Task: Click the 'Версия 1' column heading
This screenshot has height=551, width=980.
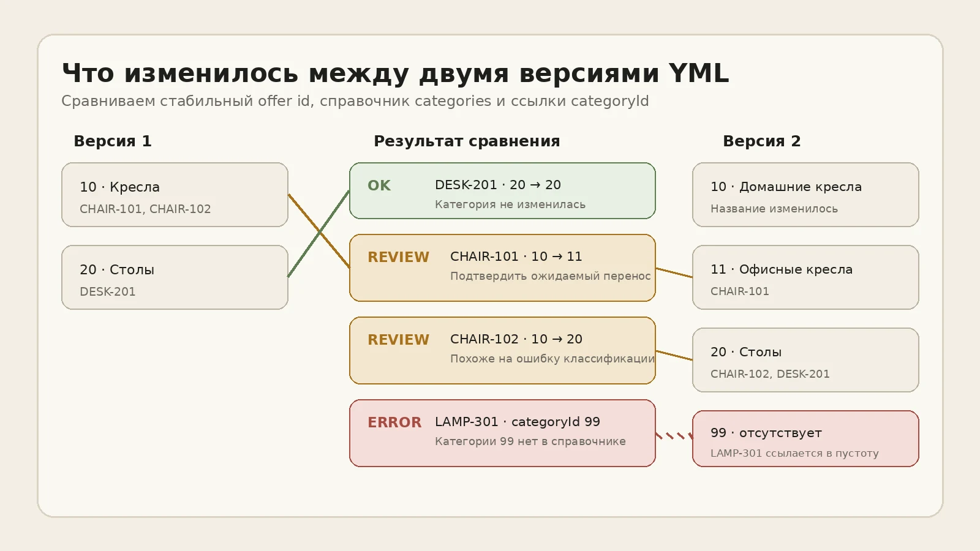Action: [113, 141]
